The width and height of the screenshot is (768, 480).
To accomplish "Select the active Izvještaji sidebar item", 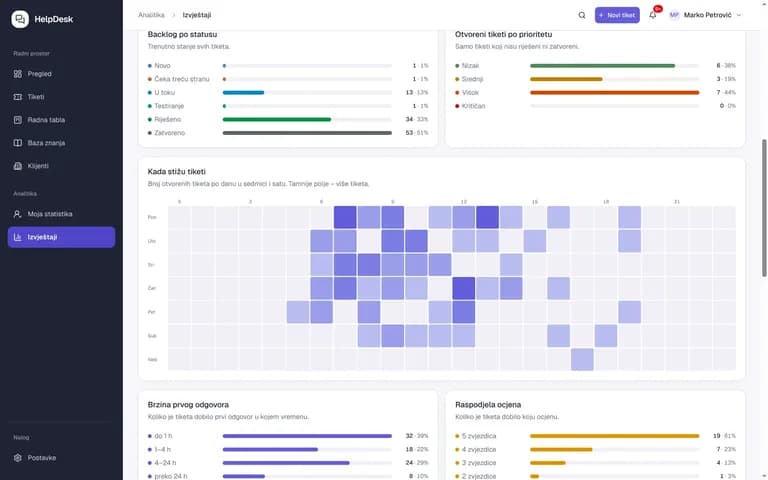I will coord(61,237).
